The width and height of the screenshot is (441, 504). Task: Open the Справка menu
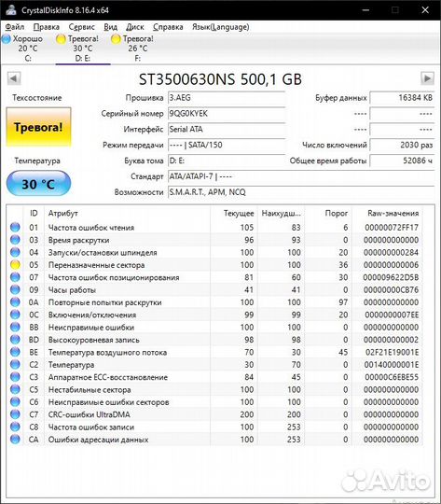[x=168, y=27]
